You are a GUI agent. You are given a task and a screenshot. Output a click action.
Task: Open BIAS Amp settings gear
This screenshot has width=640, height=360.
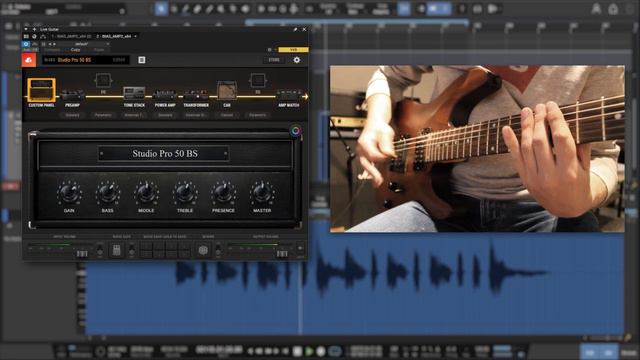(297, 60)
